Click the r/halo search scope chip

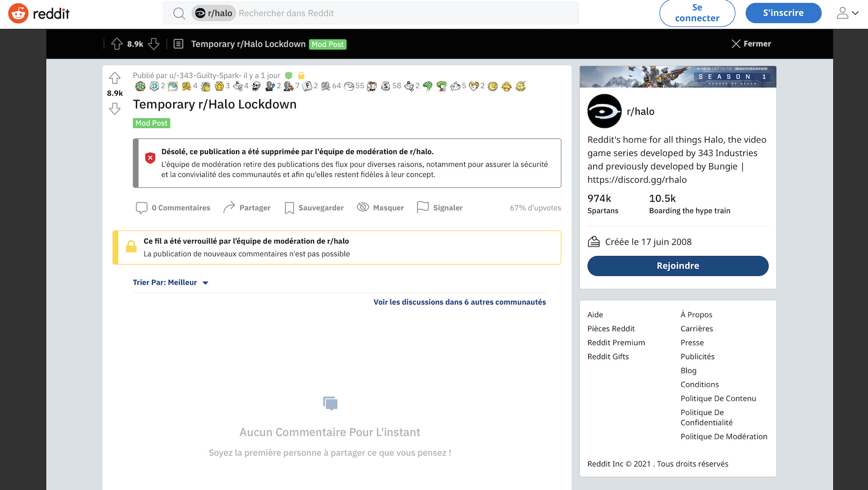click(x=213, y=13)
